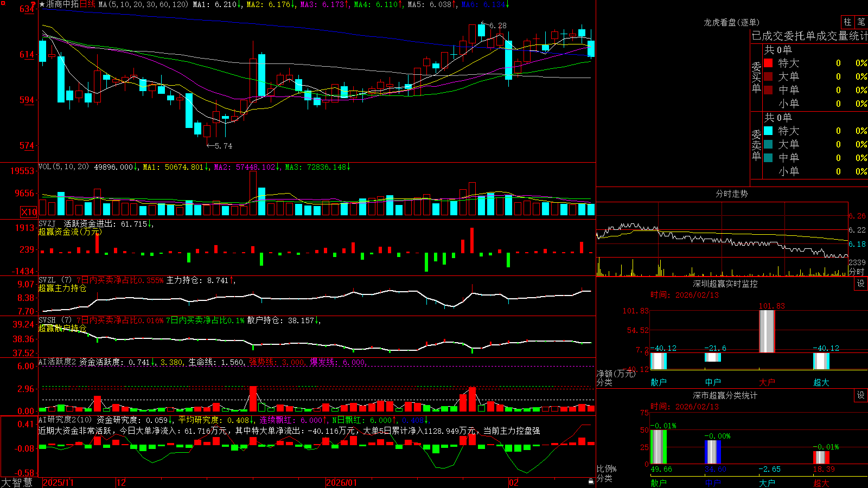868x488 pixels.
Task: Click the 中户 -21.6 bar in 实时监控
Action: (712, 357)
